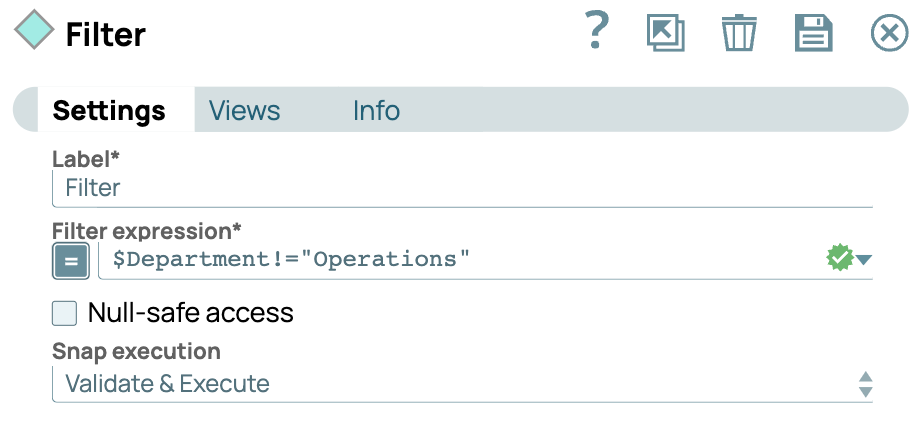This screenshot has height=430, width=914.
Task: Click the Snap execution up-down arrows
Action: click(865, 384)
